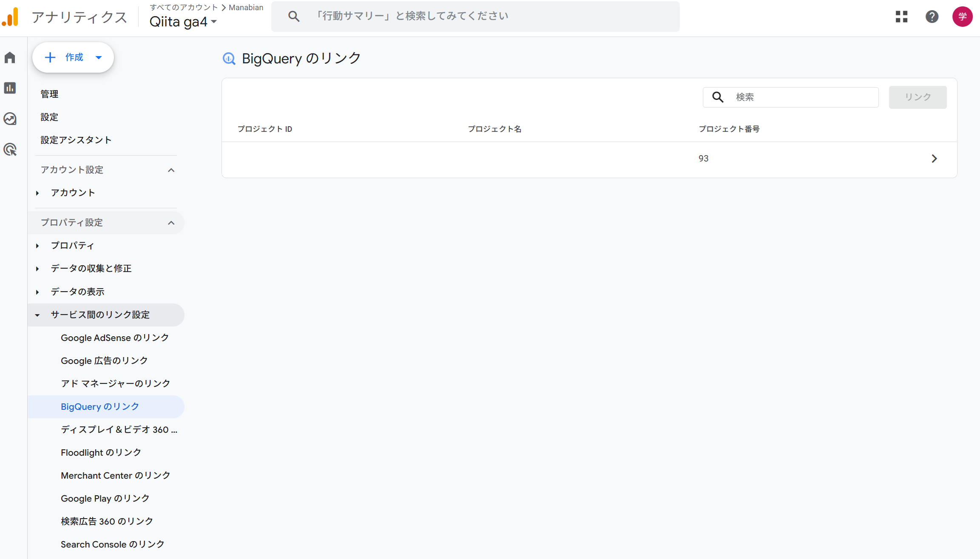Open the Advertising icon in the sidebar rail
The height and width of the screenshot is (559, 980).
(x=10, y=150)
